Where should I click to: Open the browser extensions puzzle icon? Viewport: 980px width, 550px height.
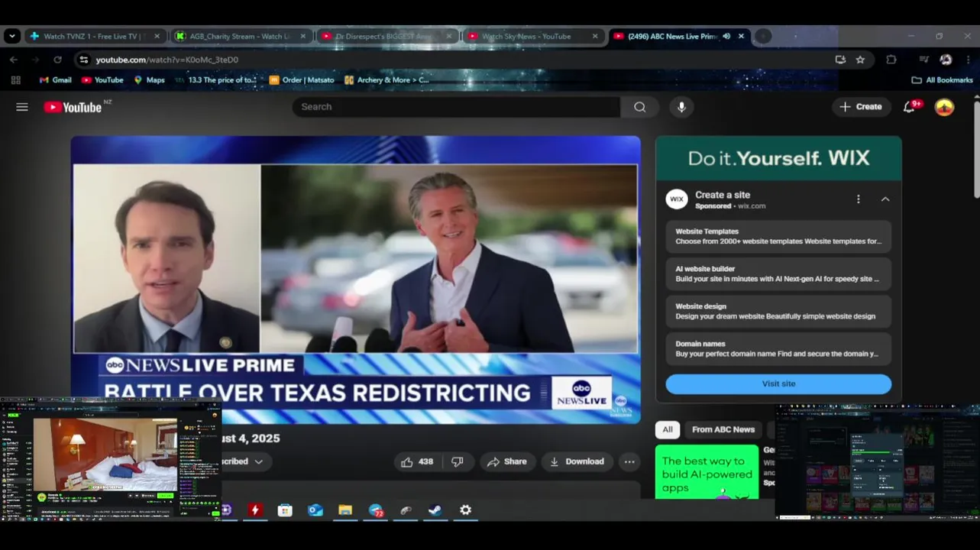click(891, 60)
